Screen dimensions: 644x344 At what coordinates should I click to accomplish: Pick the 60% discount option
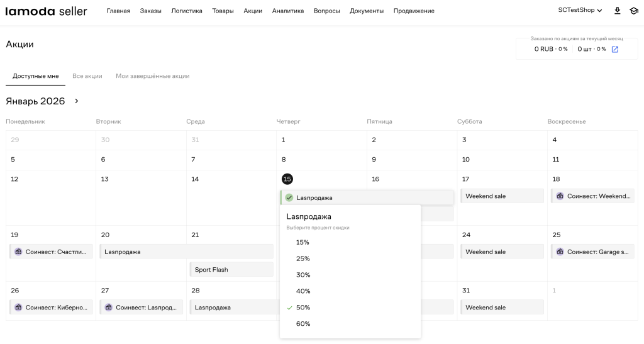point(303,324)
